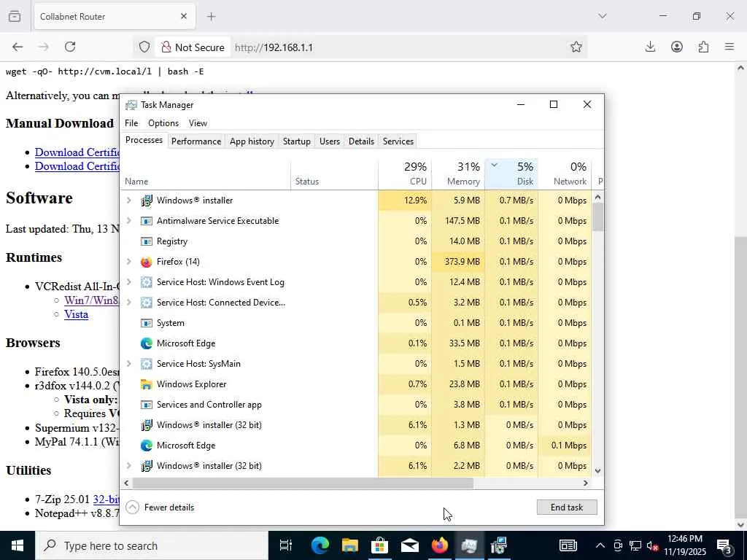This screenshot has width=747, height=560.
Task: Switch to the Startup tab
Action: (x=296, y=141)
